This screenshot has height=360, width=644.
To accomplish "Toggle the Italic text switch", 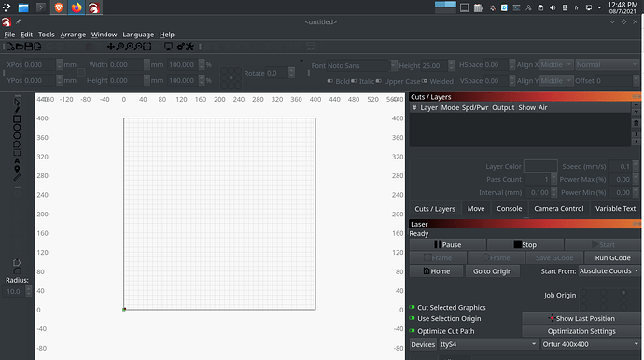I will pyautogui.click(x=354, y=81).
